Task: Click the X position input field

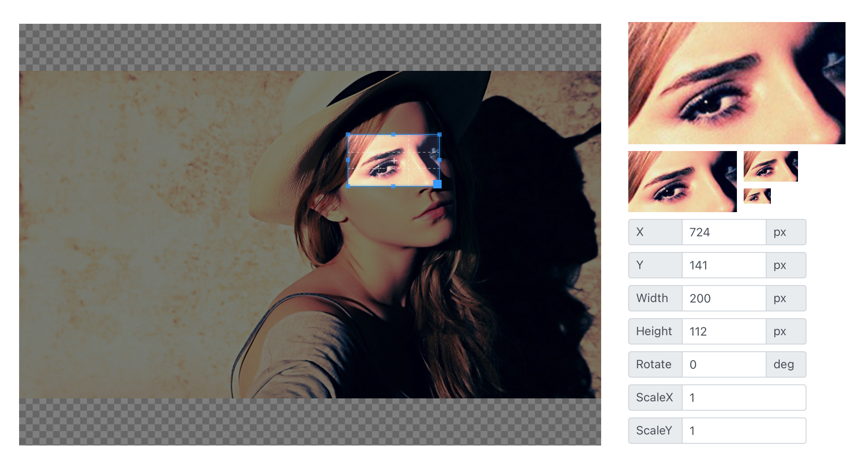Action: tap(724, 232)
